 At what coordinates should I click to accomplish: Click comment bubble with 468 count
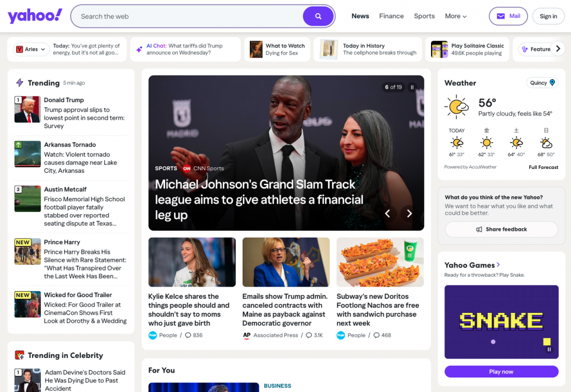click(x=376, y=335)
